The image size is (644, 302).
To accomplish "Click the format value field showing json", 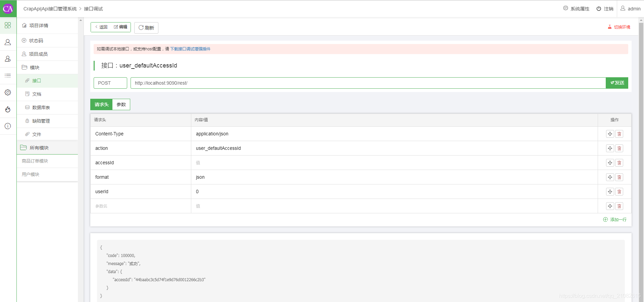I will [394, 177].
